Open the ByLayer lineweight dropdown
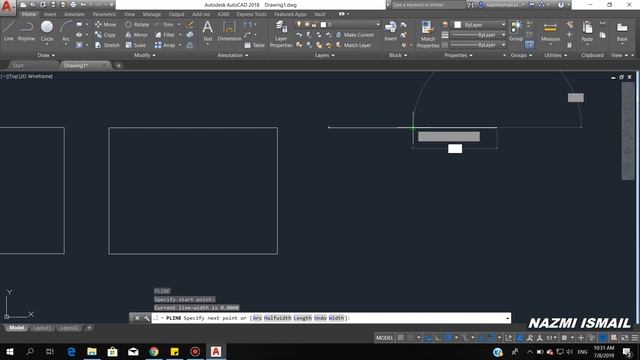 (478, 35)
